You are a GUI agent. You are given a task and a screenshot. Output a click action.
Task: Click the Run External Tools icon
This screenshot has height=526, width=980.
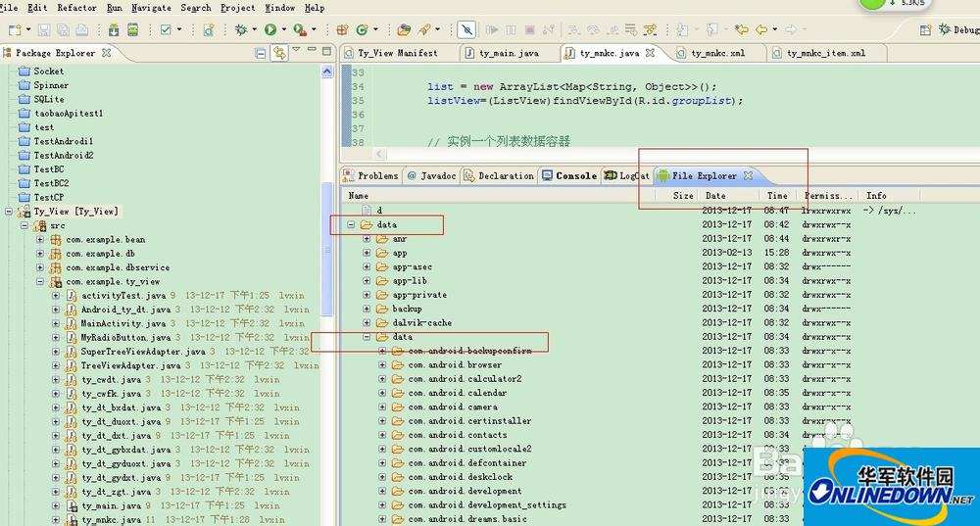click(x=300, y=29)
